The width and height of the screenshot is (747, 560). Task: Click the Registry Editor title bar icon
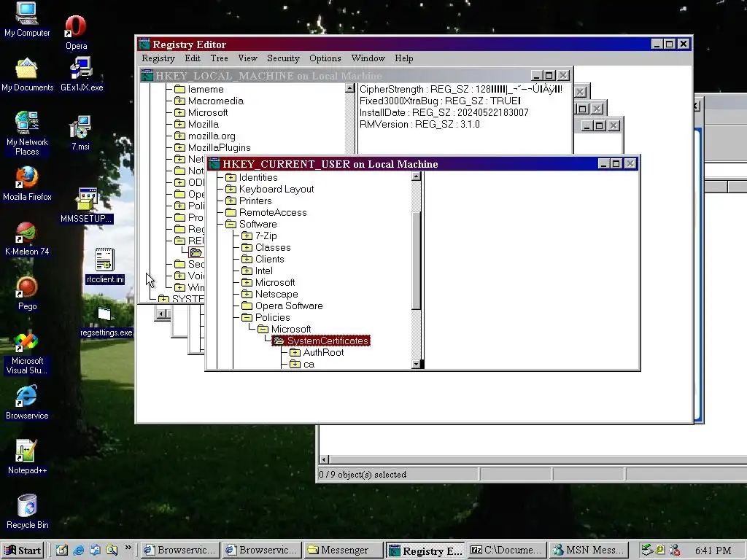(144, 44)
